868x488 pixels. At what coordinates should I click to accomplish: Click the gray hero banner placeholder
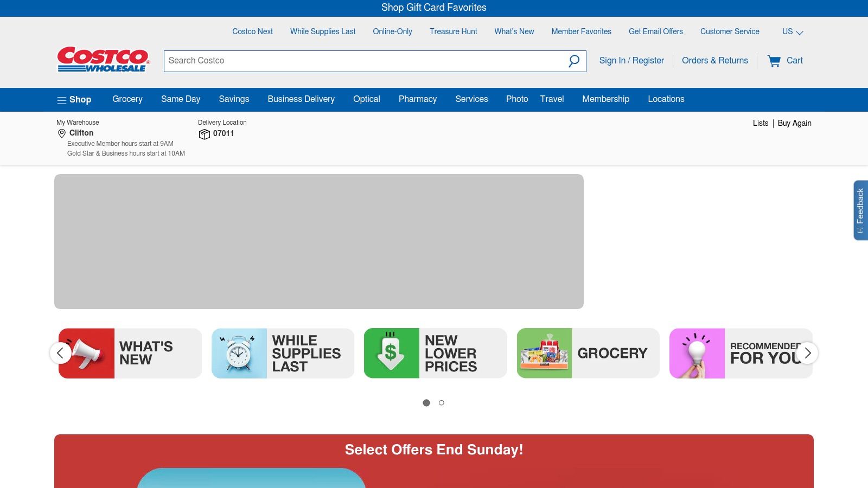(x=319, y=241)
